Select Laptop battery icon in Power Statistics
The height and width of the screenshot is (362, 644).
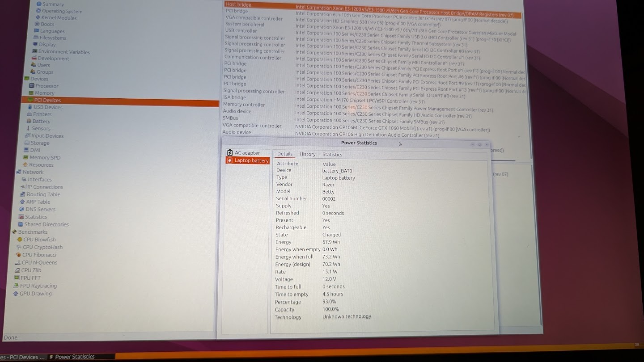tap(230, 160)
